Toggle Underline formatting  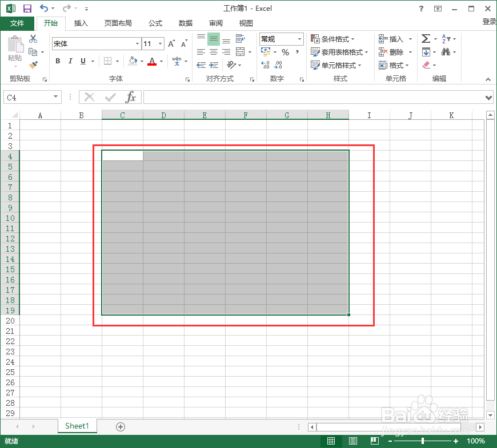click(x=83, y=61)
